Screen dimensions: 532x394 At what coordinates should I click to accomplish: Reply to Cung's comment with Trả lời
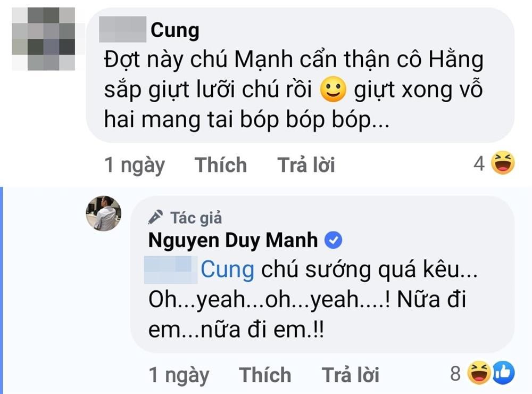(307, 165)
